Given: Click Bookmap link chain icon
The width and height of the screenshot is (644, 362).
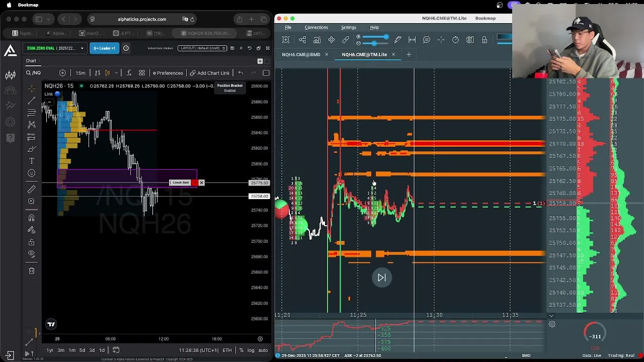Looking at the screenshot, I should (346, 40).
